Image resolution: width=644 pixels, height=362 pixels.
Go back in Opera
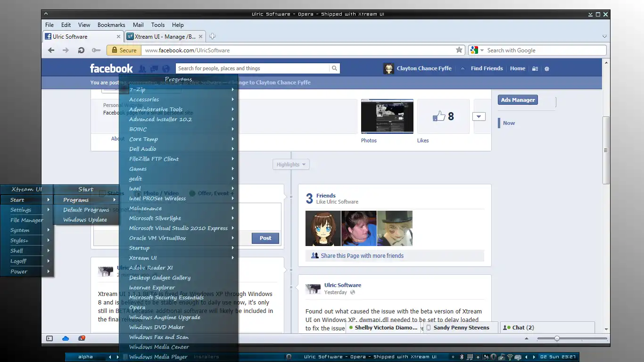coord(51,50)
